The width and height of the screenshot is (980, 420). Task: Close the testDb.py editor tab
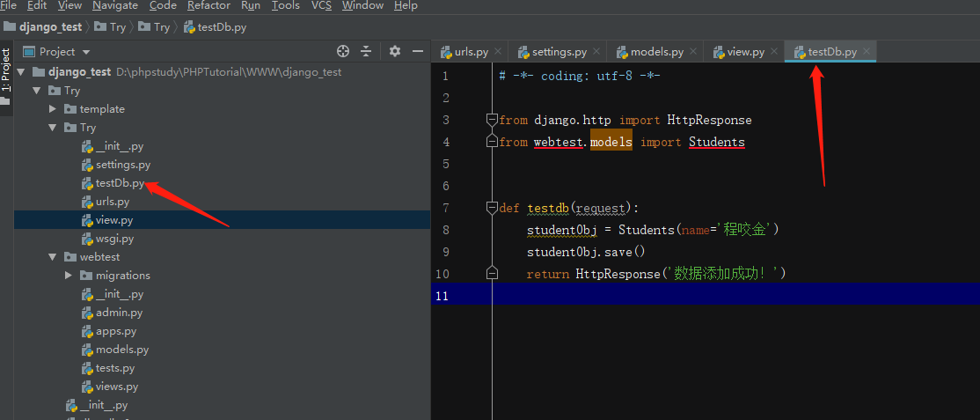867,52
